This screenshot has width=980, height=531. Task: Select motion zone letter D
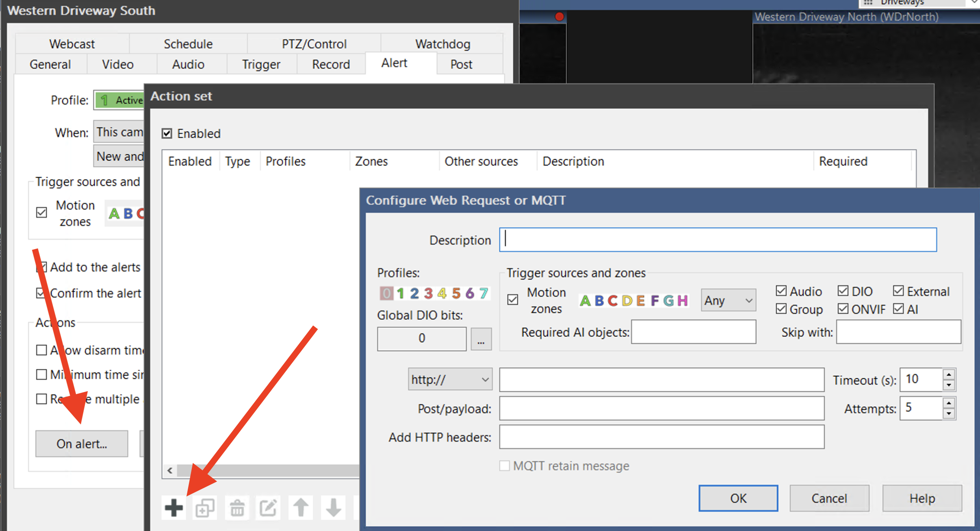click(x=627, y=300)
